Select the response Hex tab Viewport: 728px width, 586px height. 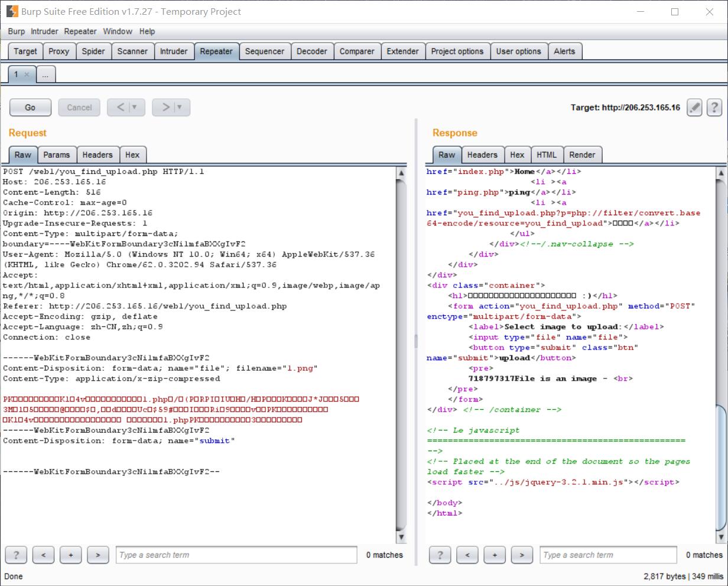517,155
